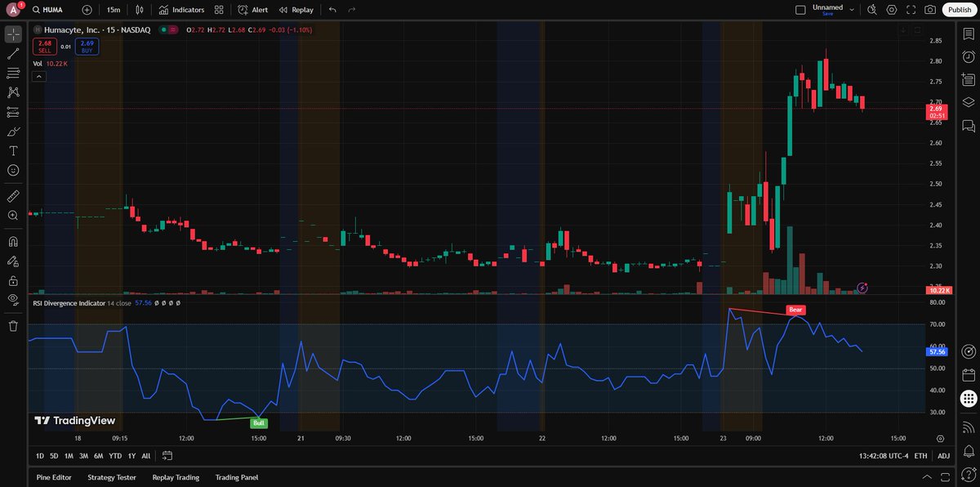Open the news broadcast feed icon

click(x=968, y=427)
